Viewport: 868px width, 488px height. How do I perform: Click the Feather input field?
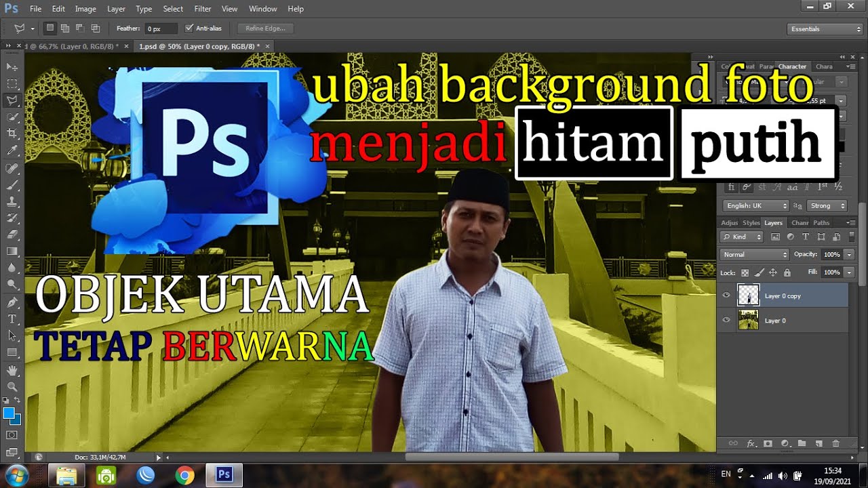pos(161,28)
